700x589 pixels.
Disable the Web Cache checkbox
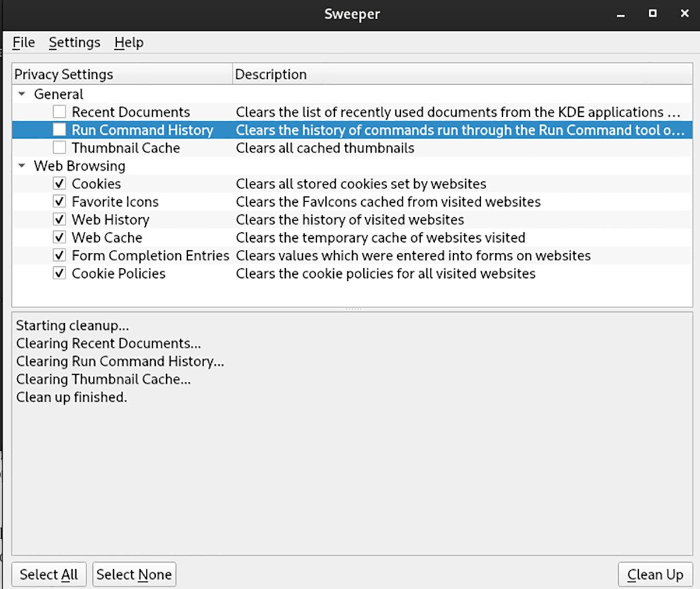coord(59,238)
